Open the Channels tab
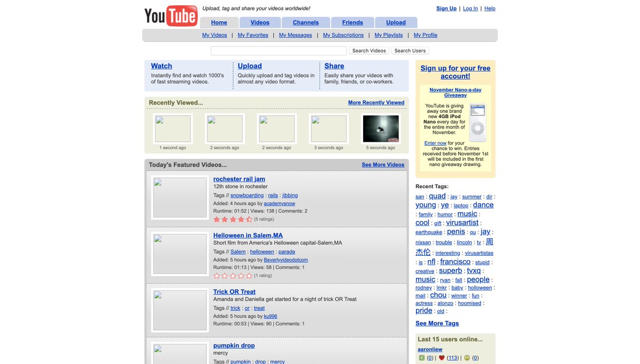The width and height of the screenshot is (640, 364). click(306, 22)
